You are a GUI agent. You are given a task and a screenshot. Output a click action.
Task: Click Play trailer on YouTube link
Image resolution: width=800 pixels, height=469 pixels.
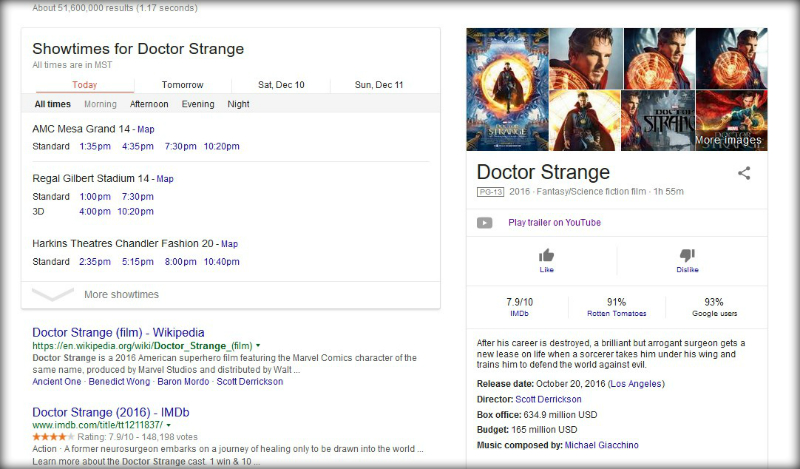pos(555,223)
